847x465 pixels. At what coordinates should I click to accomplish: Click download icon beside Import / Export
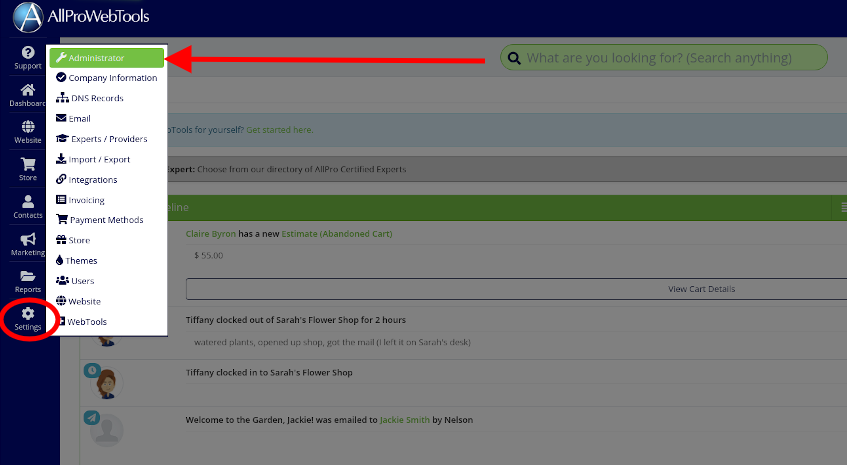[x=61, y=159]
